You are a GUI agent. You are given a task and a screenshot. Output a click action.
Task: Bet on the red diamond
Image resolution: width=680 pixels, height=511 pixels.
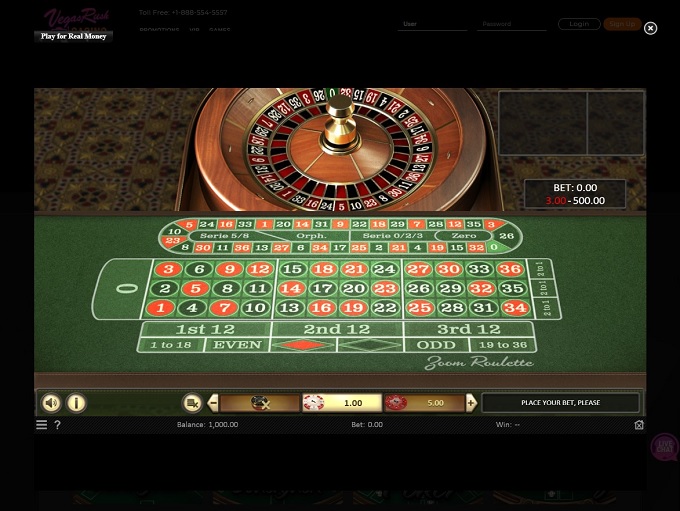pos(303,345)
